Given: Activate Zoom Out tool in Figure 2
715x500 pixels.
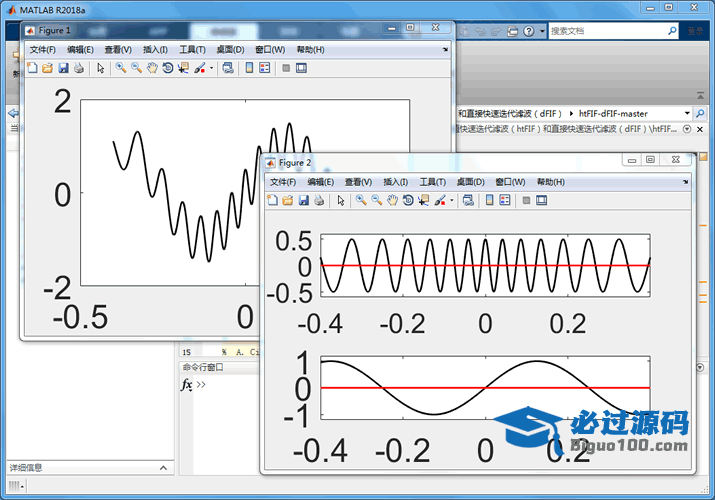Looking at the screenshot, I should (x=377, y=201).
